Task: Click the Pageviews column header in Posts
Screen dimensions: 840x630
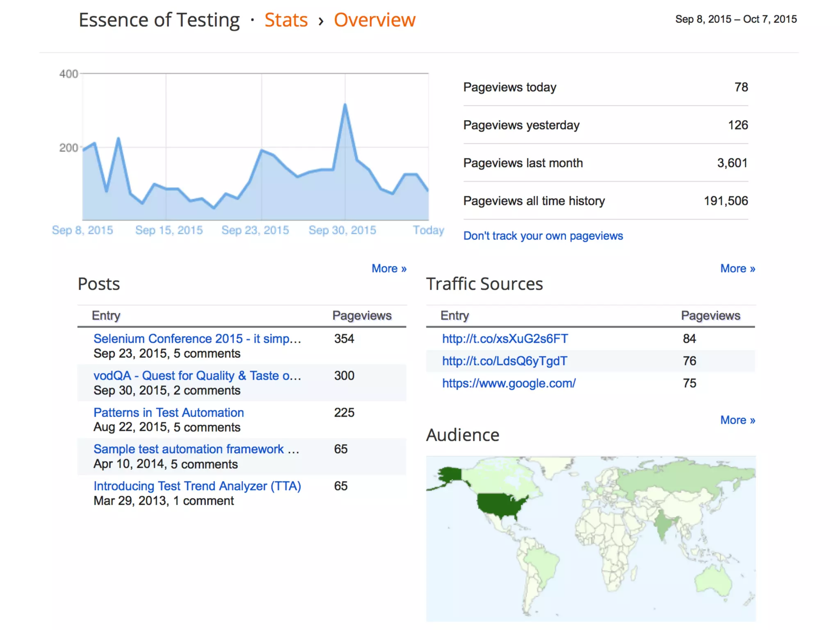Action: (x=361, y=315)
